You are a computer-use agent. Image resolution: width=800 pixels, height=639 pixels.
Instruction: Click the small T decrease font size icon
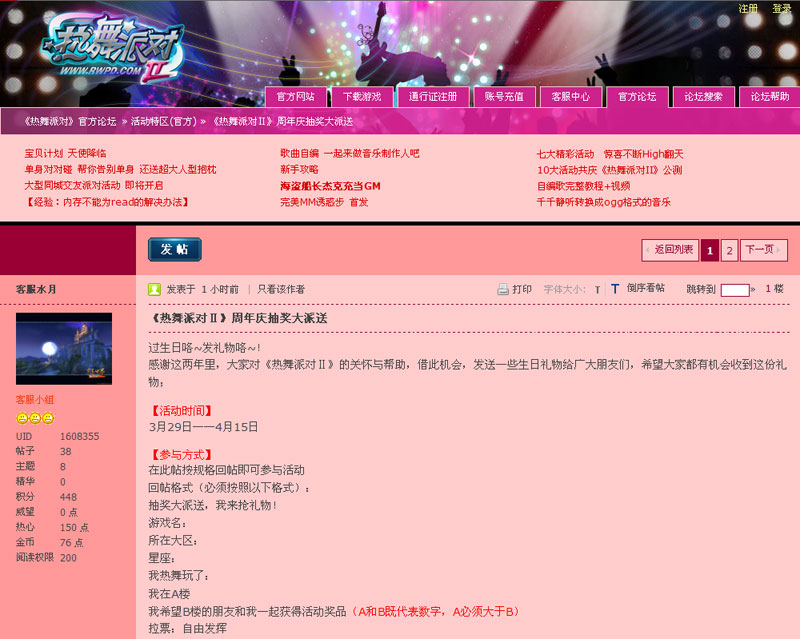tap(597, 290)
